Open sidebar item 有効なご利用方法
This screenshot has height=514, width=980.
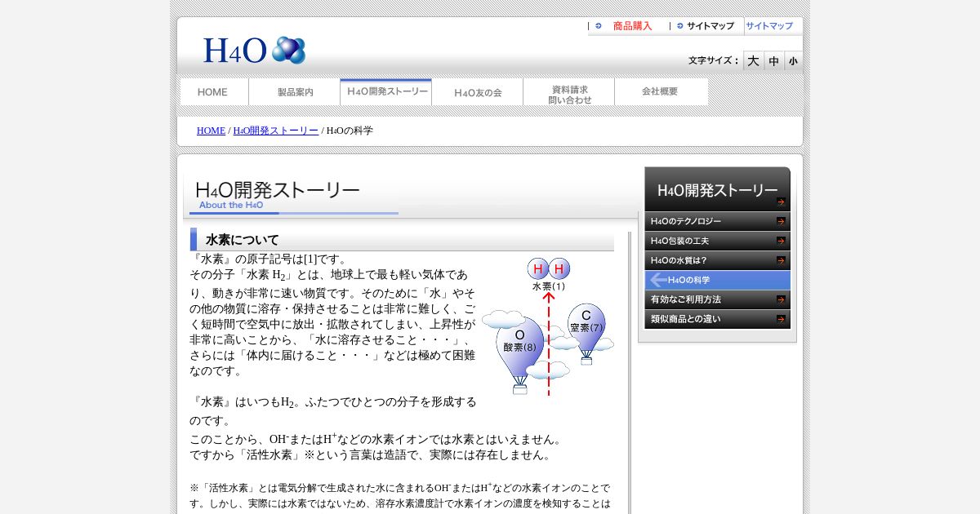(717, 299)
